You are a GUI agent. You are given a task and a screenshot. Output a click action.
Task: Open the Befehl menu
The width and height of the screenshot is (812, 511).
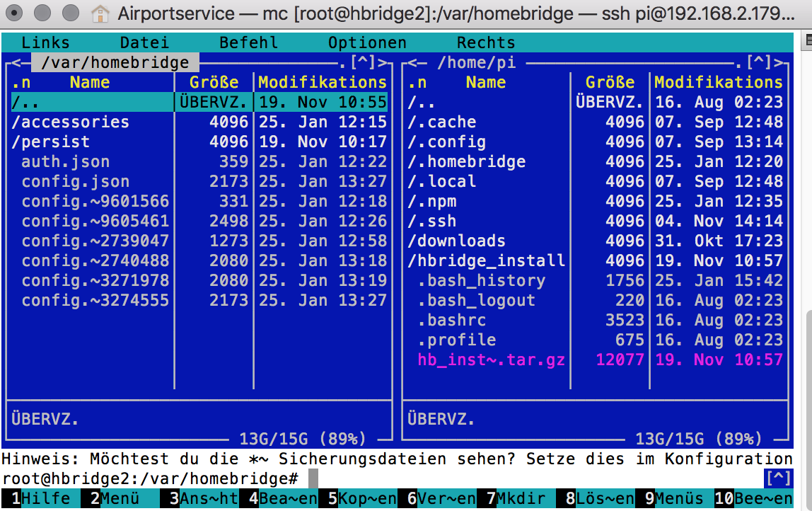(248, 42)
